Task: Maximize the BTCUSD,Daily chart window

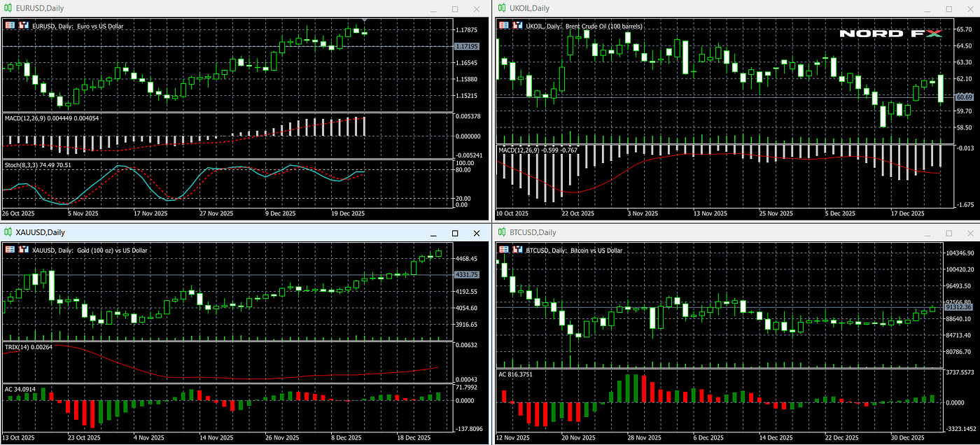Action: coord(948,233)
